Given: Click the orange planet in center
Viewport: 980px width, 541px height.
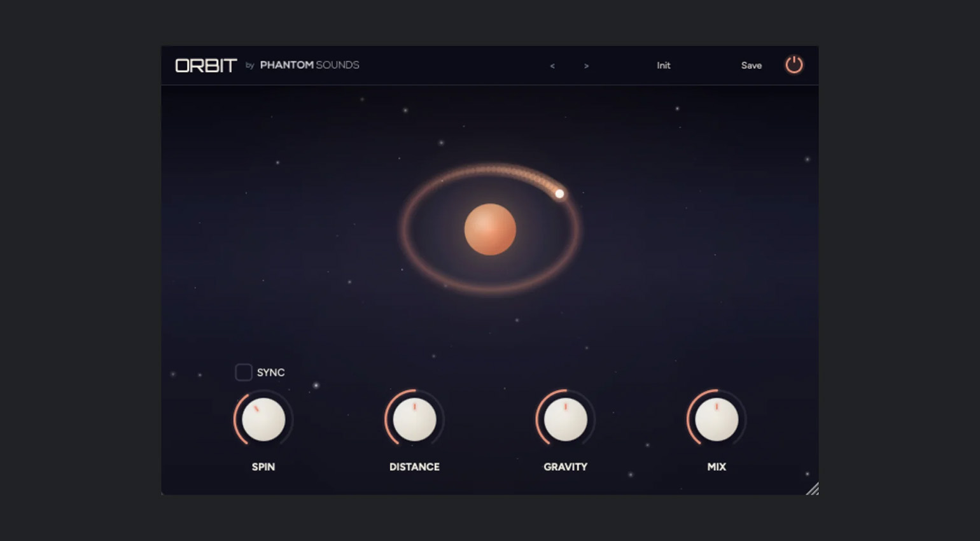Looking at the screenshot, I should (489, 229).
